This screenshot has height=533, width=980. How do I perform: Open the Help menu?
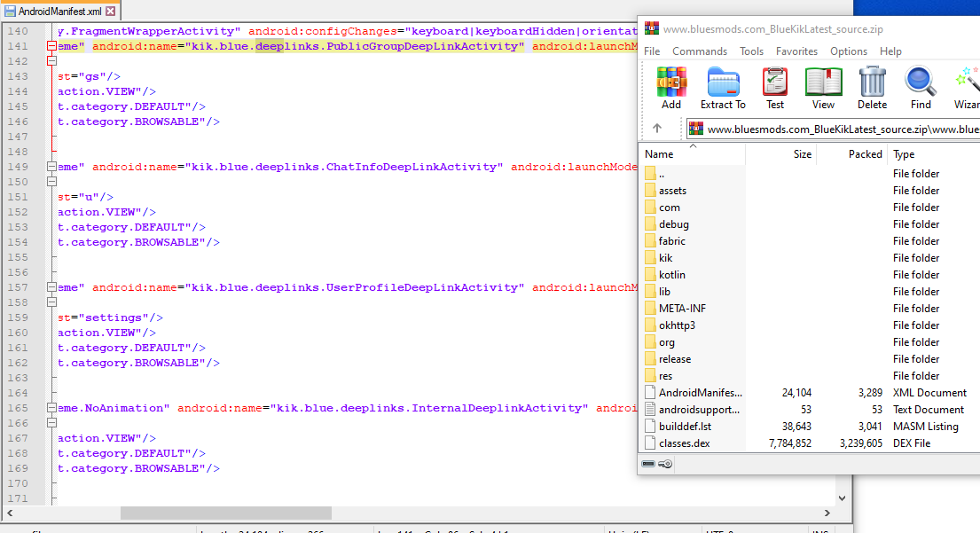click(890, 51)
